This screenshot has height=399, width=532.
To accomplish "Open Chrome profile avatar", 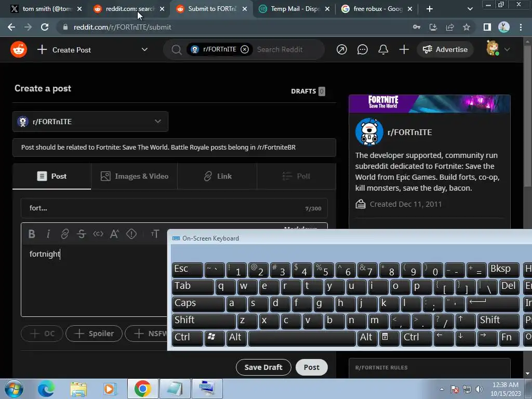I will [x=504, y=27].
